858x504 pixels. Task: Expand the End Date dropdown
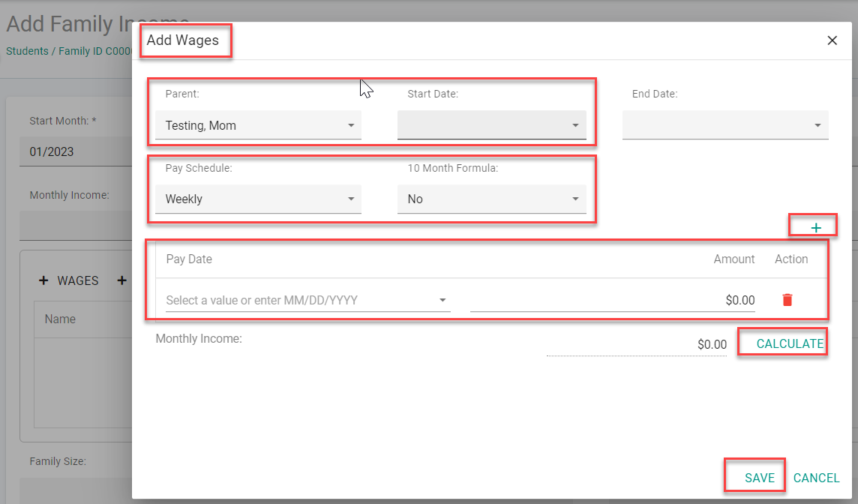click(724, 125)
